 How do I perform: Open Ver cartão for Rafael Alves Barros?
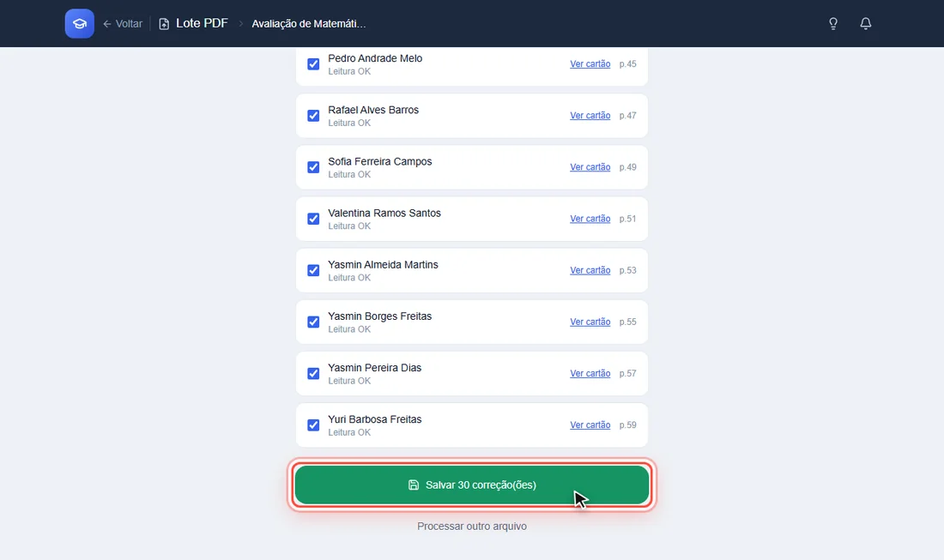(590, 116)
